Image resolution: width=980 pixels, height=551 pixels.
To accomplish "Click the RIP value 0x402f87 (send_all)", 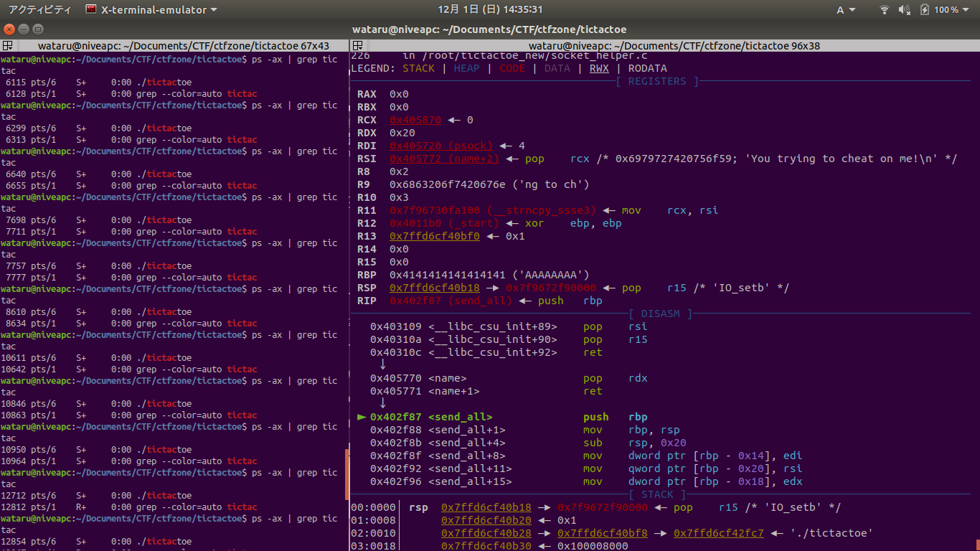I will pyautogui.click(x=451, y=301).
